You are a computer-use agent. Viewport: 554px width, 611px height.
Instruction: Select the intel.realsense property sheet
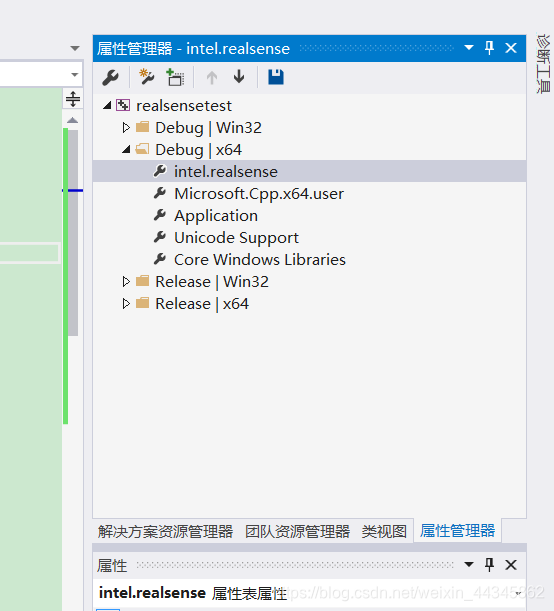[x=226, y=171]
